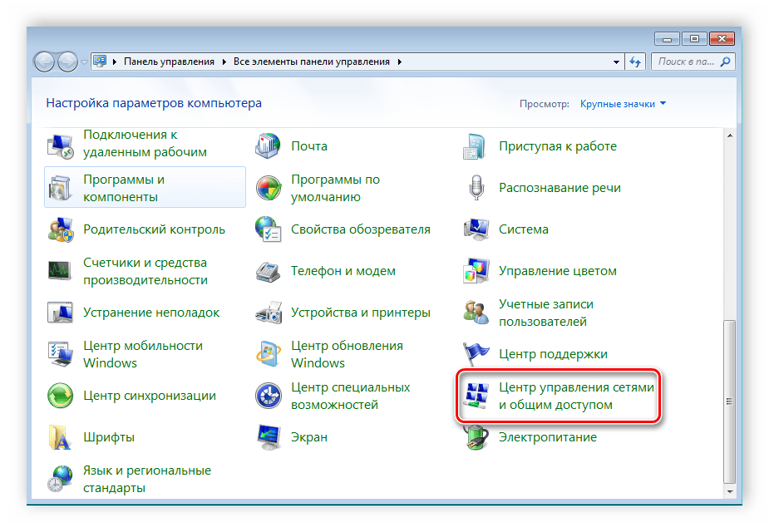Screen dimensions: 769x532
Task: Click the Центр синхронизации green icon
Action: 61,396
